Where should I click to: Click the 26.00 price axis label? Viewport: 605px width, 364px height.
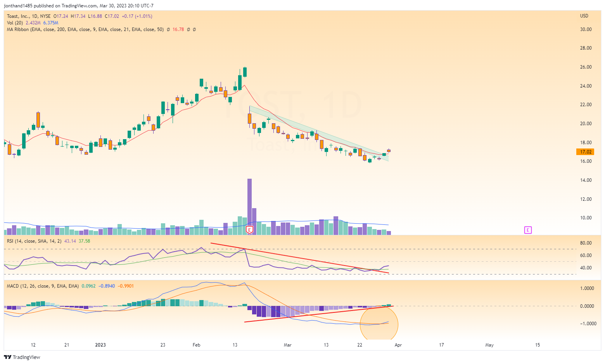point(586,67)
